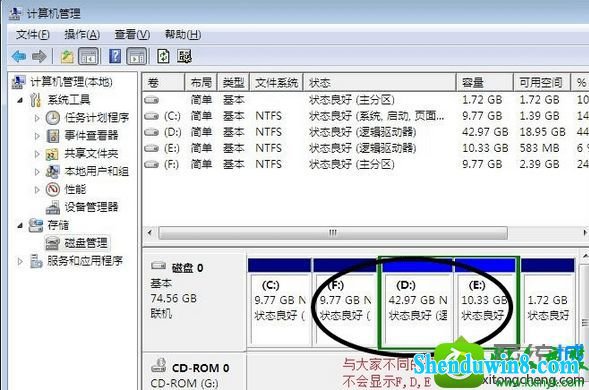This screenshot has height=390, width=589.
Task: Click the drive icon of volume (D:) row
Action: (x=151, y=132)
